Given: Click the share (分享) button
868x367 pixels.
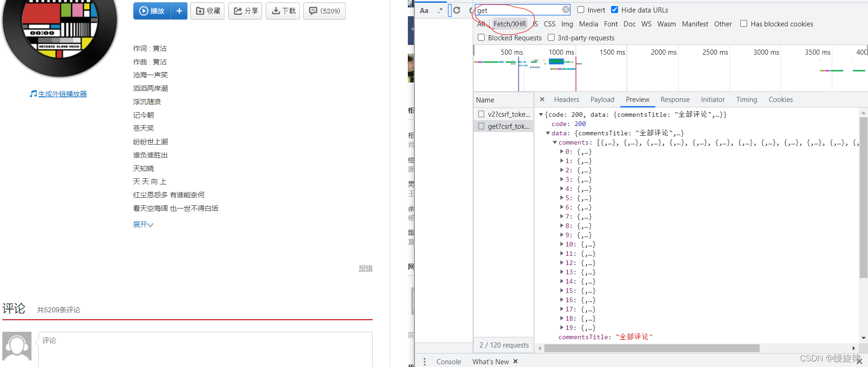Looking at the screenshot, I should 245,11.
